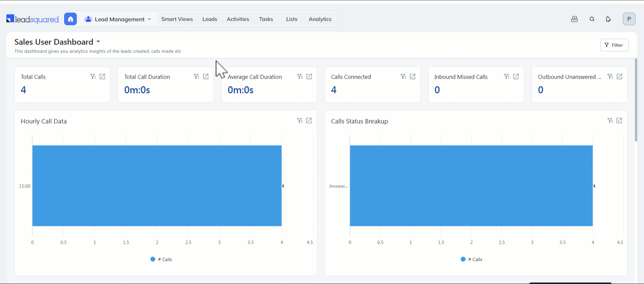Click the Answered bar in Calls Status Breakup

[x=471, y=186]
